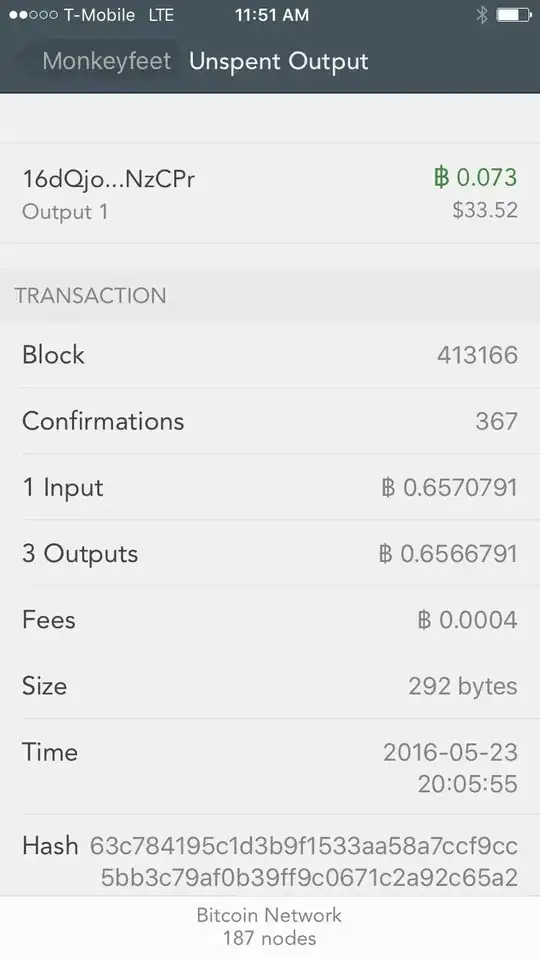Image resolution: width=540 pixels, height=960 pixels.
Task: Tap the cellular signal dots
Action: click(33, 15)
